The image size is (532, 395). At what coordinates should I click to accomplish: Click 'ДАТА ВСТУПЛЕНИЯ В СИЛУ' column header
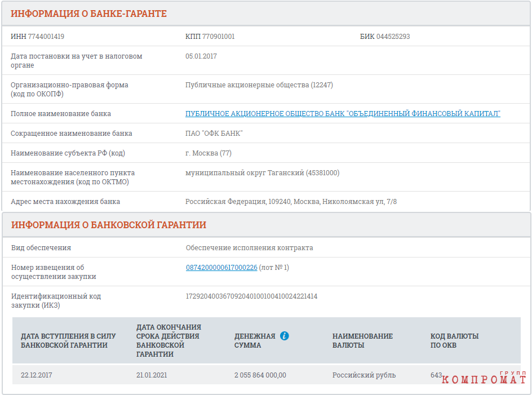(x=68, y=340)
